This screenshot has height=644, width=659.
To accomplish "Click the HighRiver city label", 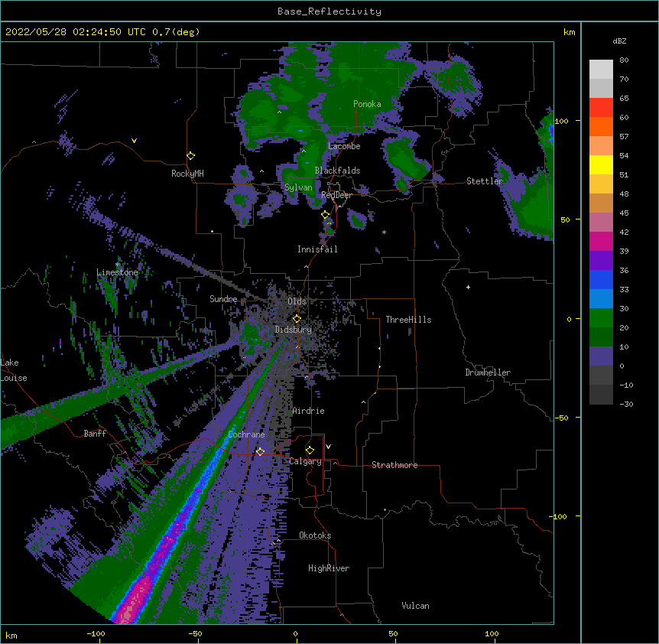I will [329, 568].
